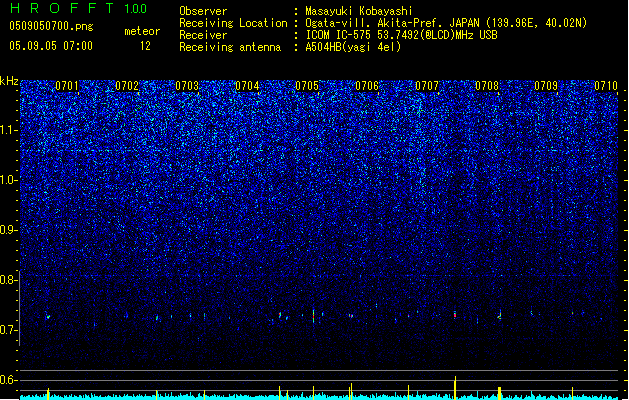Click the 0702 time marker

click(x=127, y=86)
